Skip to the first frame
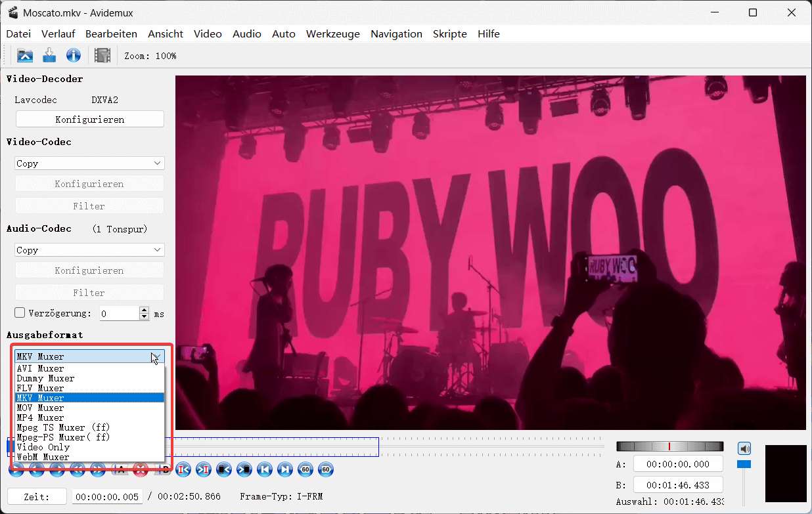The image size is (812, 514). click(x=265, y=469)
